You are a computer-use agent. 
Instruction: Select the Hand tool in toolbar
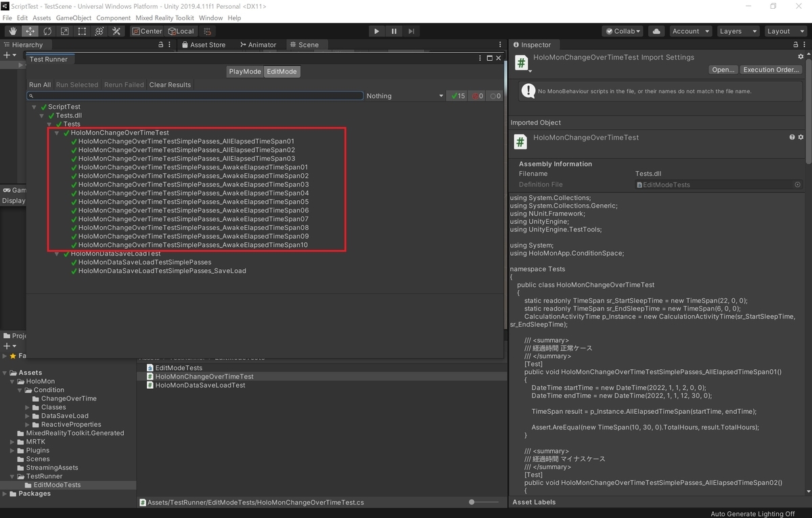point(13,31)
